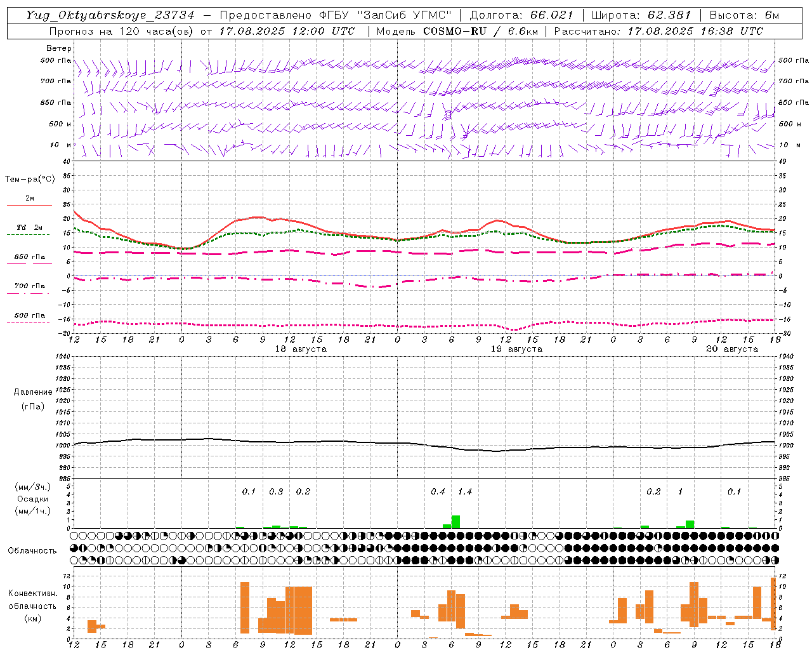The height and width of the screenshot is (650, 812).
Task: Click the elevation label Высота: 6м
Action: pyautogui.click(x=744, y=15)
